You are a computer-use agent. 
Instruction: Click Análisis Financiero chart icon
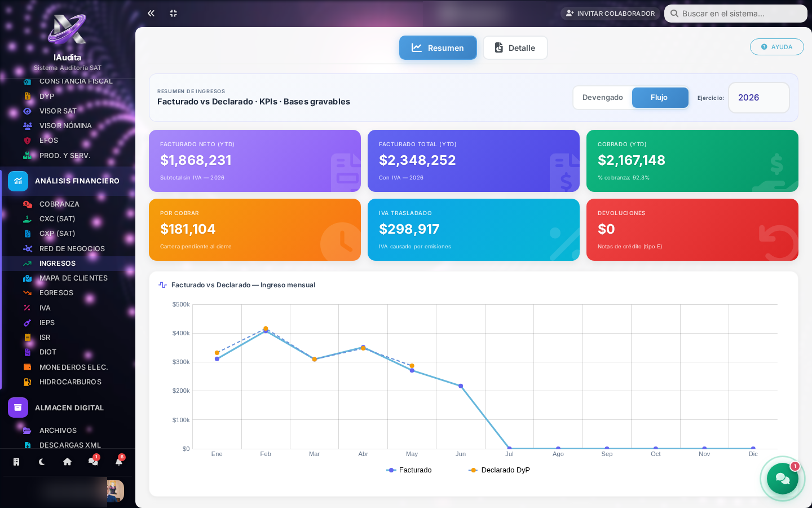click(x=18, y=181)
